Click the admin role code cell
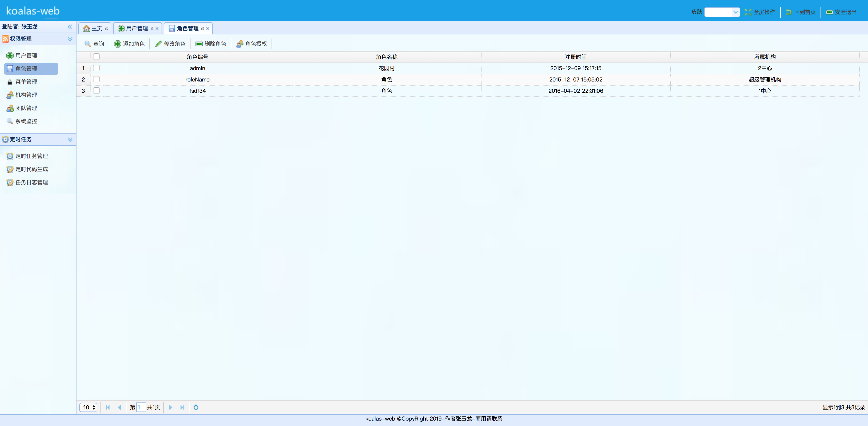The image size is (868, 426). pyautogui.click(x=198, y=68)
